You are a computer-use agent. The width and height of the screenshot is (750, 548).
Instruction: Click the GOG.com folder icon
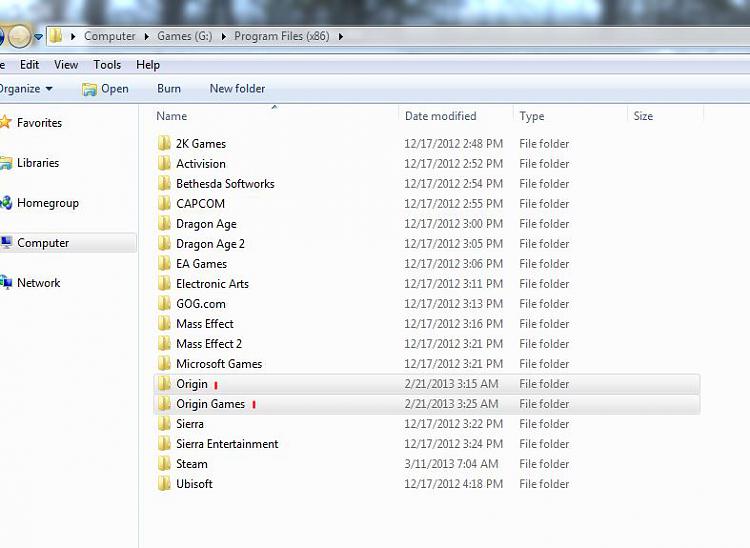[164, 304]
